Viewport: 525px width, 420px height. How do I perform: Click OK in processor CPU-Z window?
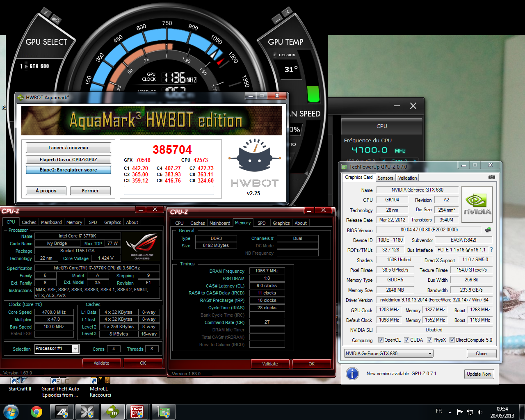point(143,363)
